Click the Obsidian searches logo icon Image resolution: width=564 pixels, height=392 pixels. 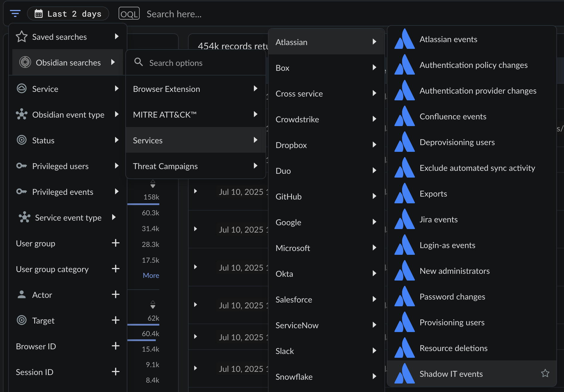[x=25, y=62]
